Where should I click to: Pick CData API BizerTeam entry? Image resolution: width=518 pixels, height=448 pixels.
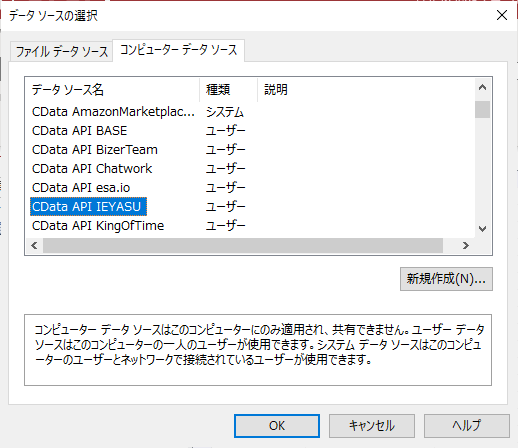(95, 150)
